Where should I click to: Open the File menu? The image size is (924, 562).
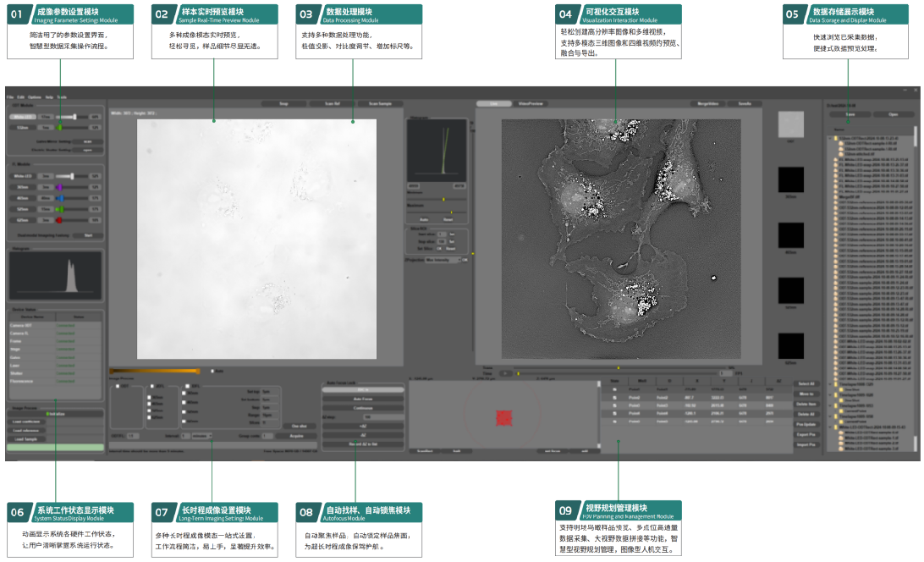pyautogui.click(x=10, y=97)
